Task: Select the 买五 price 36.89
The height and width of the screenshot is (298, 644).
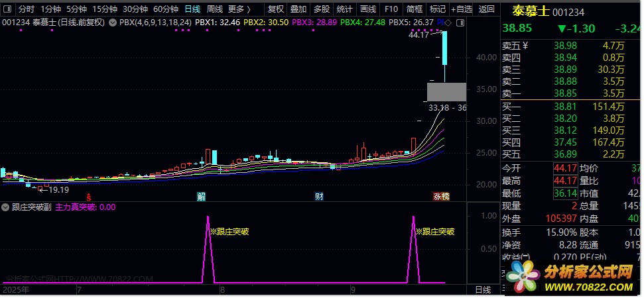Action: [565, 154]
